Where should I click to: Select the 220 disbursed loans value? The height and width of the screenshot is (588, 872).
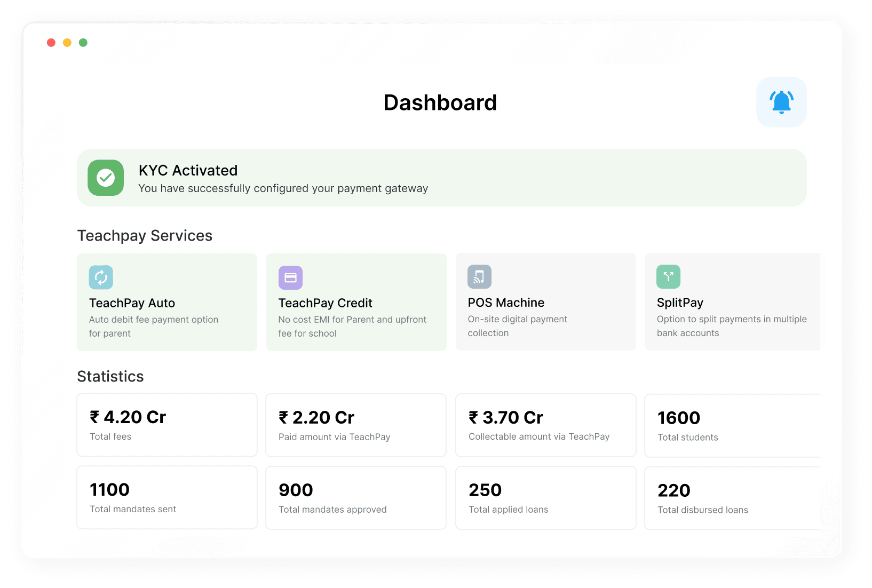pos(674,490)
